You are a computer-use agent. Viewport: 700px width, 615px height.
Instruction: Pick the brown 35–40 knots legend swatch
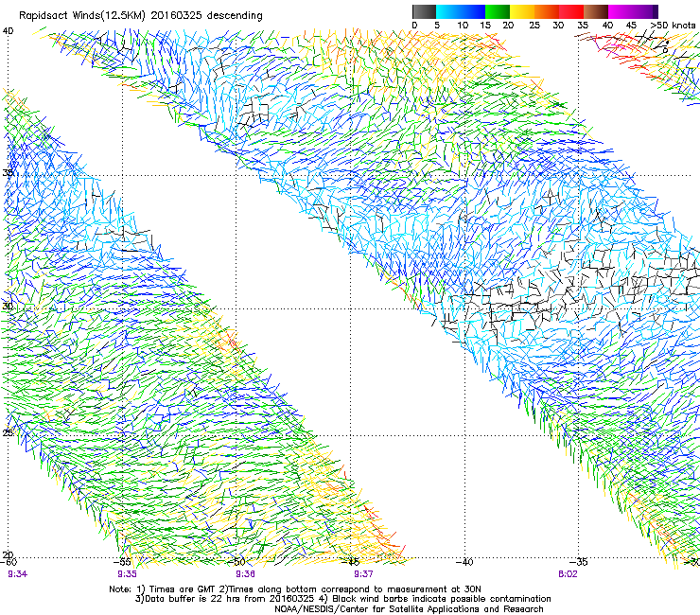click(x=596, y=11)
